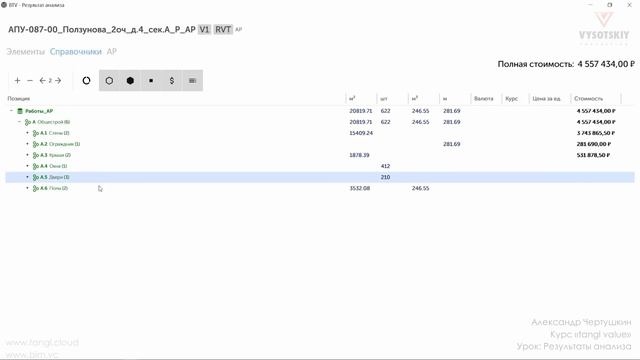Click the м column header

pyautogui.click(x=445, y=98)
